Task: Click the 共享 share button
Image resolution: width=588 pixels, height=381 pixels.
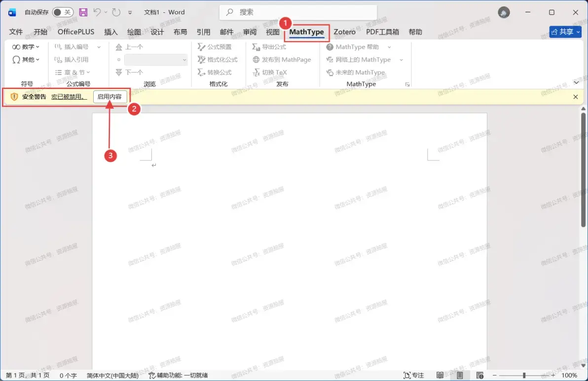Action: [x=565, y=32]
